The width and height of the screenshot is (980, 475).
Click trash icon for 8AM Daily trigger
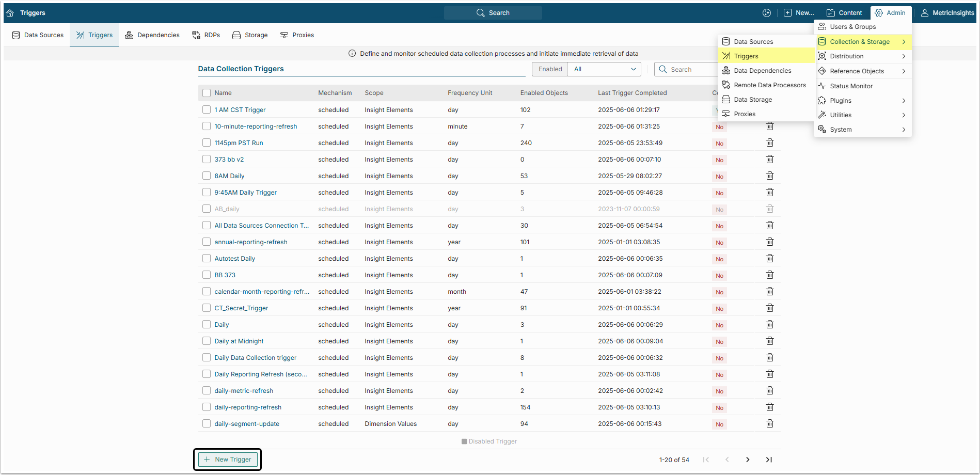(x=769, y=176)
